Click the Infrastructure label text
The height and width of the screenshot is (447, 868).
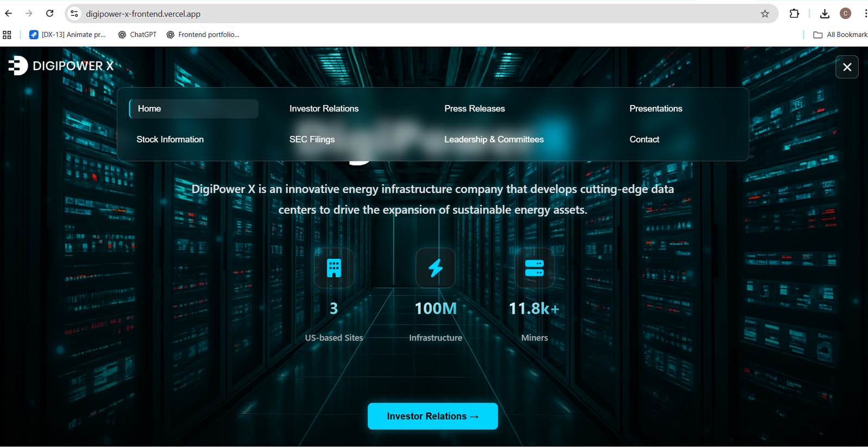pyautogui.click(x=436, y=338)
